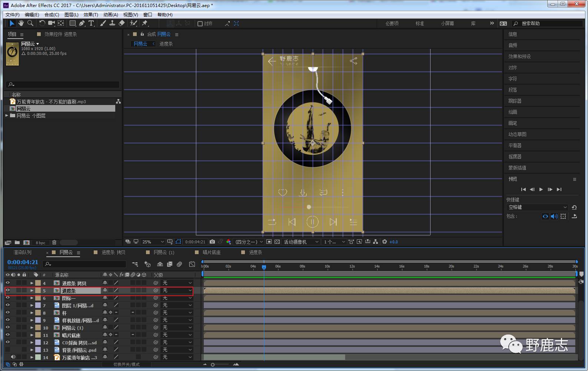Open the 合成(C) menu
588x371 pixels.
pos(52,15)
